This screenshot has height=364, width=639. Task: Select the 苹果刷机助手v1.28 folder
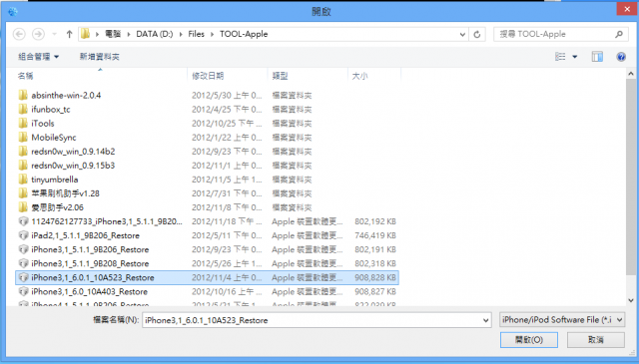click(x=65, y=193)
